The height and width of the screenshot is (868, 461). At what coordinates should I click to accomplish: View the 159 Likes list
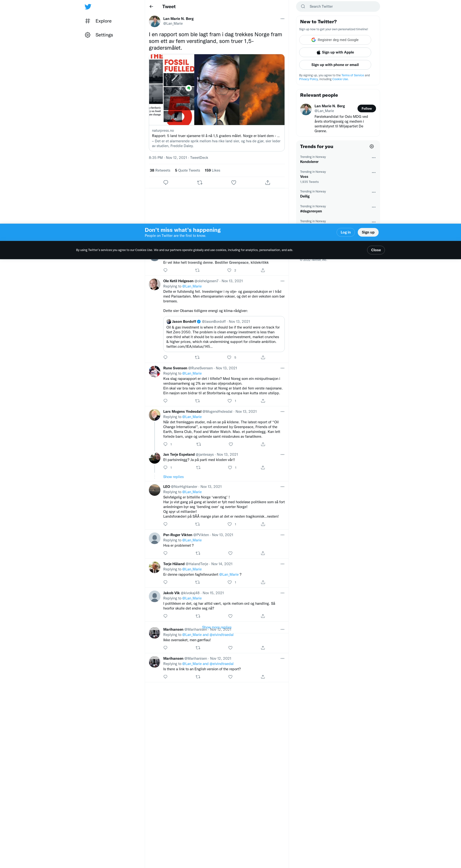click(212, 170)
